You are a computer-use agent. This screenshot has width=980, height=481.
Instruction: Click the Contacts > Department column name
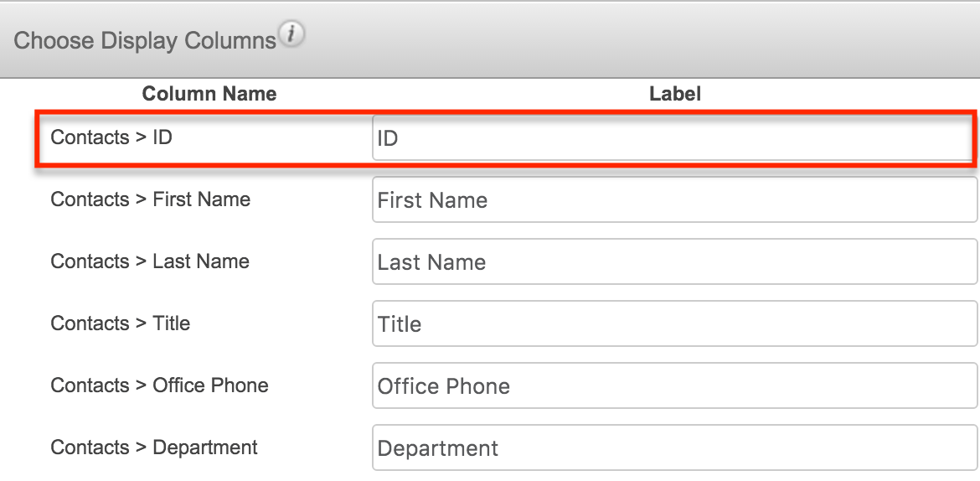[x=154, y=447]
